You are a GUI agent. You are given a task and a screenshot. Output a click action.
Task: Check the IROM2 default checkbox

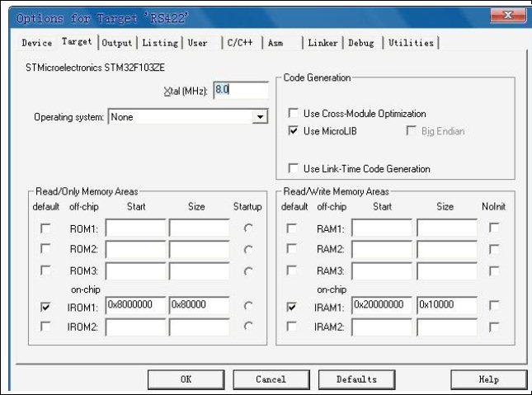tap(45, 327)
